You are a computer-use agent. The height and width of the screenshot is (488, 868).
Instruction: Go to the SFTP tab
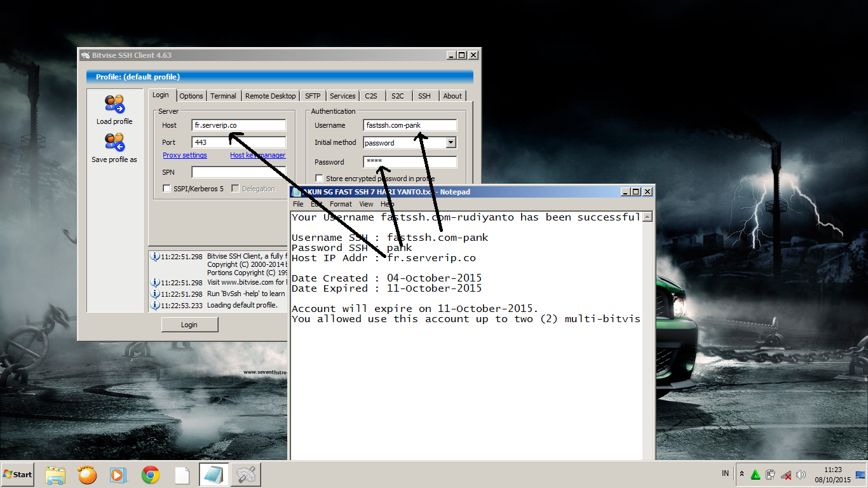[313, 96]
